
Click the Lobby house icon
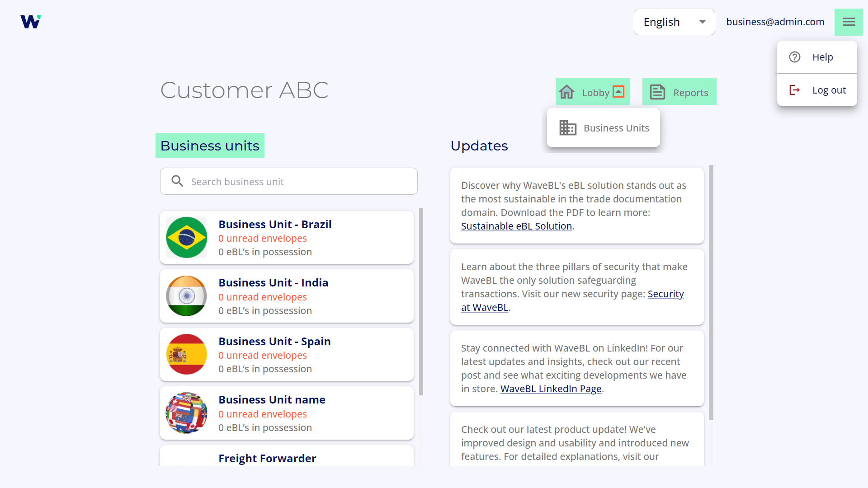coord(566,92)
